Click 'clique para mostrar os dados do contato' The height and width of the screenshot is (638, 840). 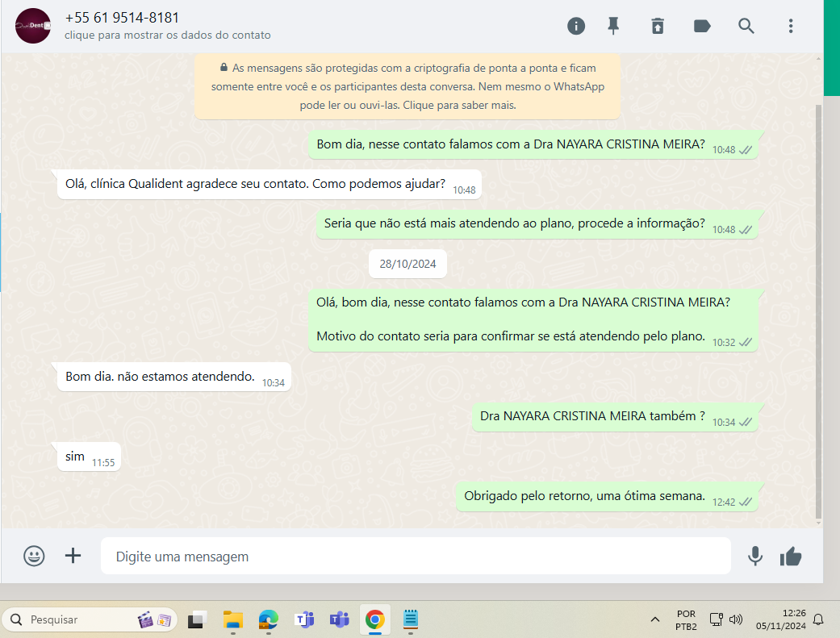168,35
